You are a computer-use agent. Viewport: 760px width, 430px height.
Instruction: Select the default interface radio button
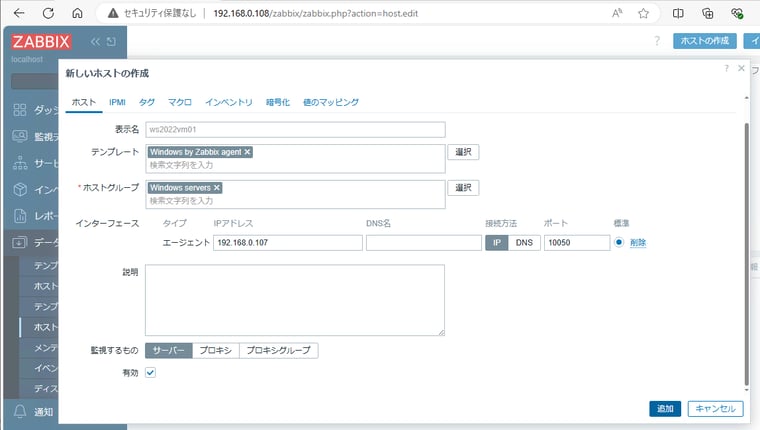(619, 242)
